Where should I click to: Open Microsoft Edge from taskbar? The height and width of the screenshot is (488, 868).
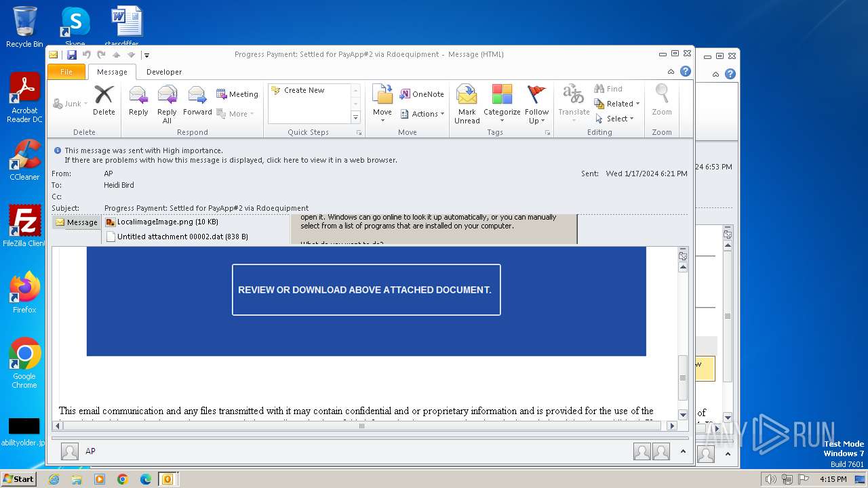pos(146,479)
